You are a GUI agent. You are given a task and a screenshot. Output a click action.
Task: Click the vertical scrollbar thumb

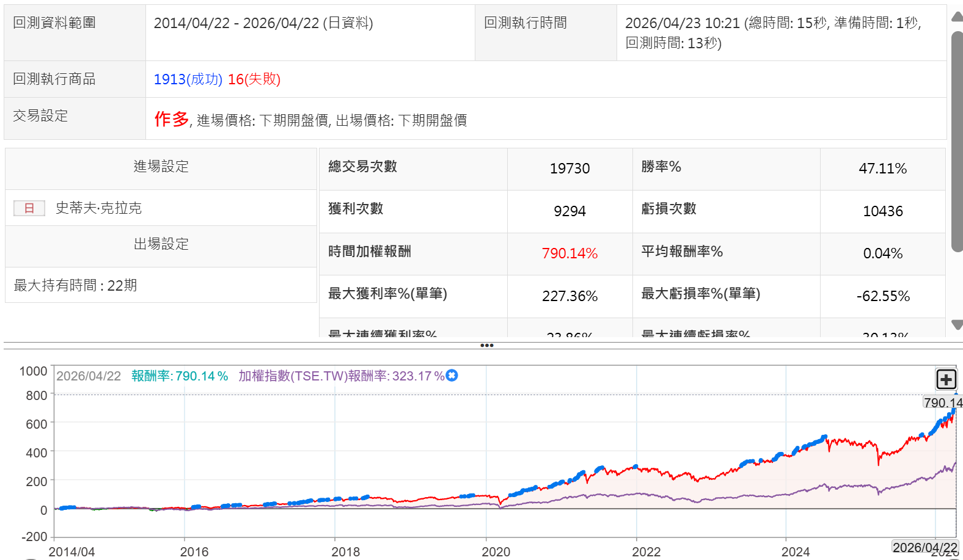point(957,140)
